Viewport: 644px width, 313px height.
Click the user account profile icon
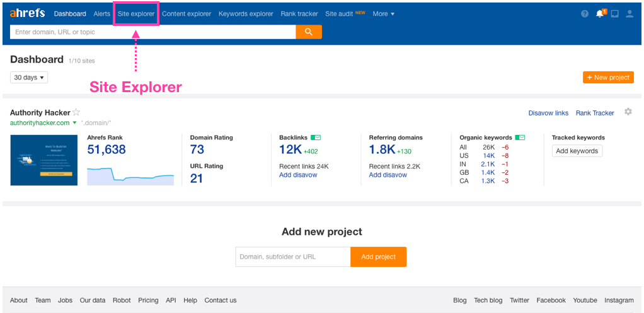630,14
